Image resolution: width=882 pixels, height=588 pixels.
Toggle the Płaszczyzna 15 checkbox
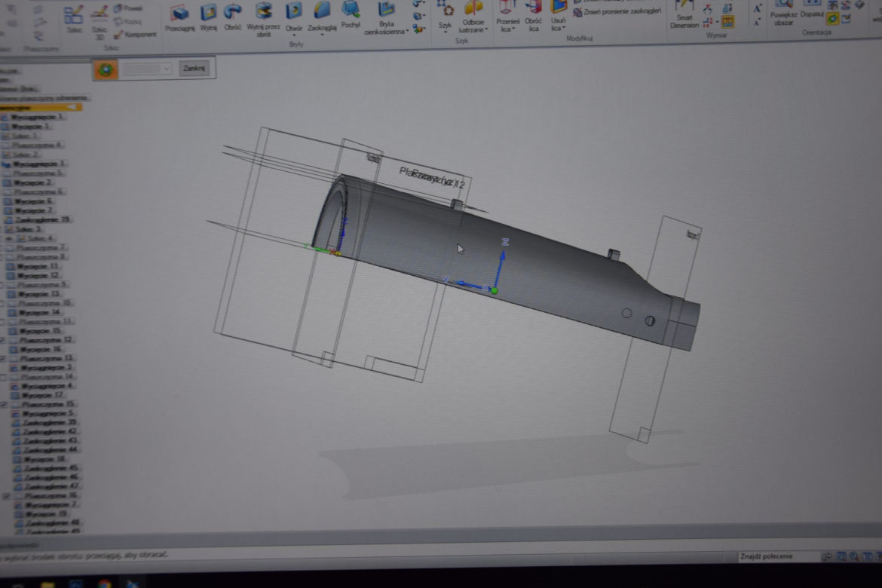coord(4,405)
